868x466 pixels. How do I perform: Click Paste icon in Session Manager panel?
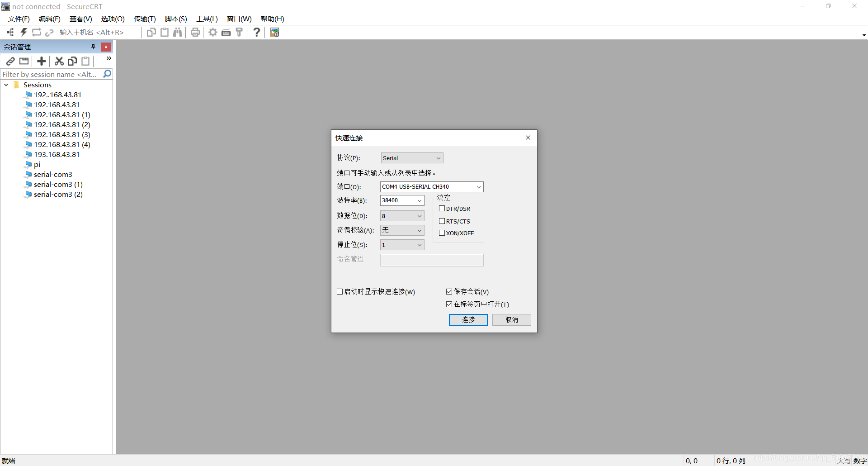[85, 61]
